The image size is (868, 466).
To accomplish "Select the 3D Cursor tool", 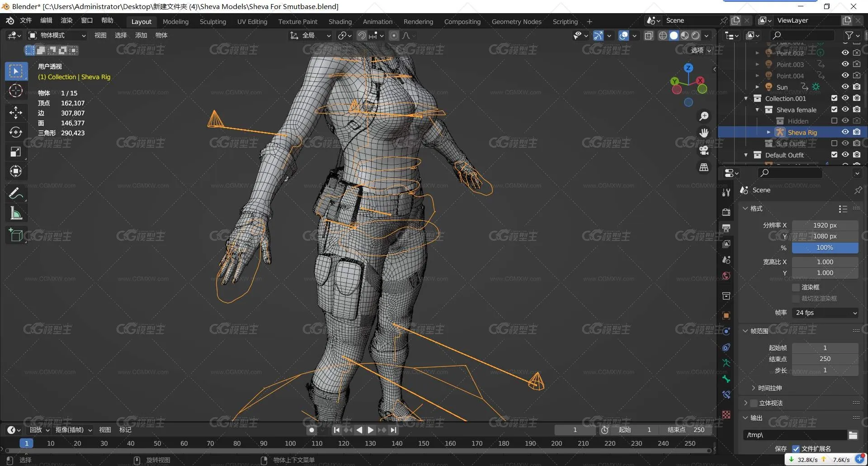I will (x=16, y=91).
